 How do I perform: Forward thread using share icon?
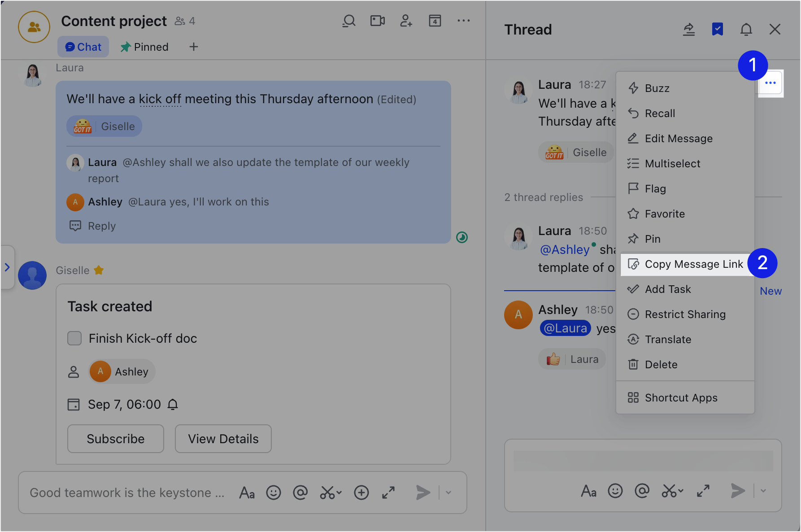[689, 30]
